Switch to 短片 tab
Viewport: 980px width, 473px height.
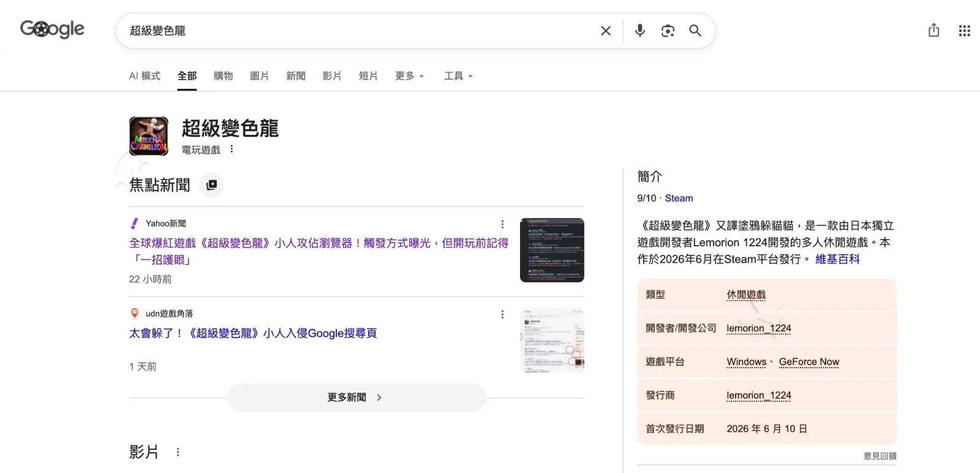click(368, 76)
